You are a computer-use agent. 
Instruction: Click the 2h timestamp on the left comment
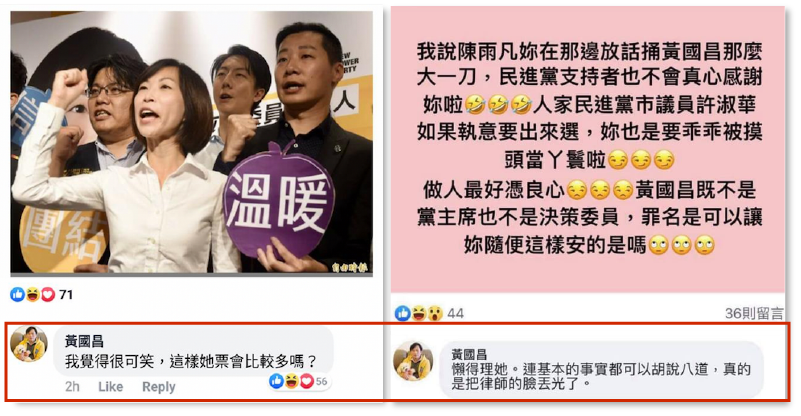[72, 387]
